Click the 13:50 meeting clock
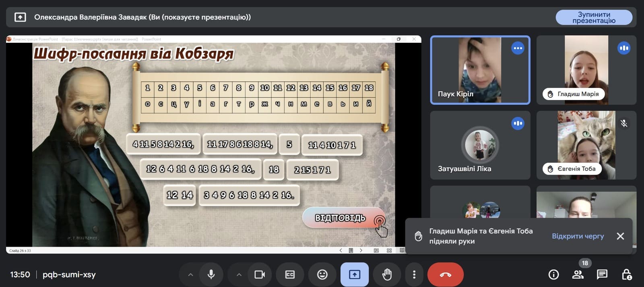This screenshot has height=287, width=644. point(20,275)
